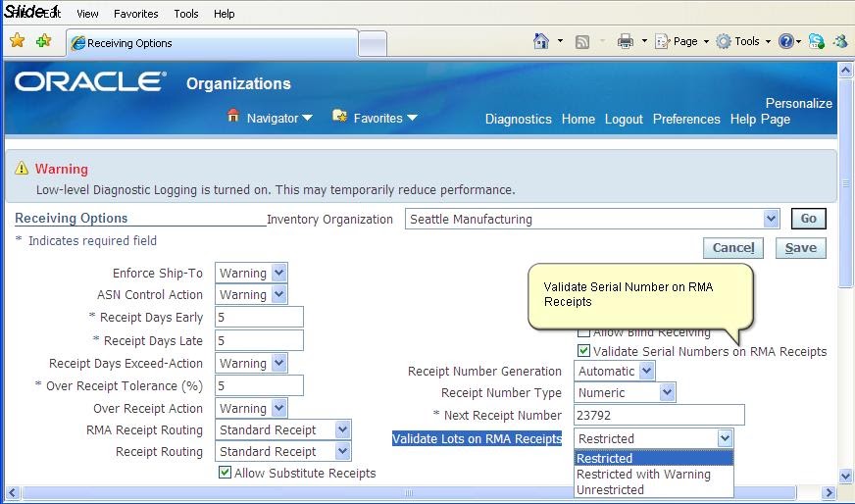Screen dimensions: 855x504
Task: Toggle Allow Substitute Receipts checkbox
Action: point(225,473)
